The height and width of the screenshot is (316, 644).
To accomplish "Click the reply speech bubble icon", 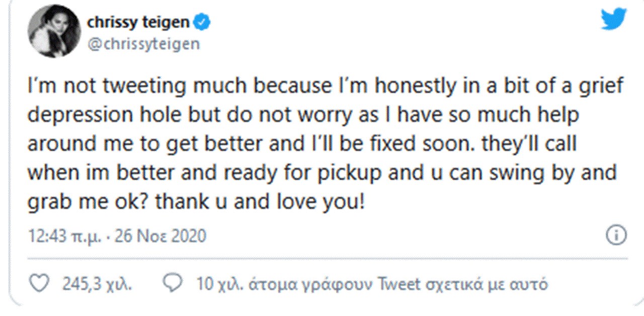I will click(175, 284).
